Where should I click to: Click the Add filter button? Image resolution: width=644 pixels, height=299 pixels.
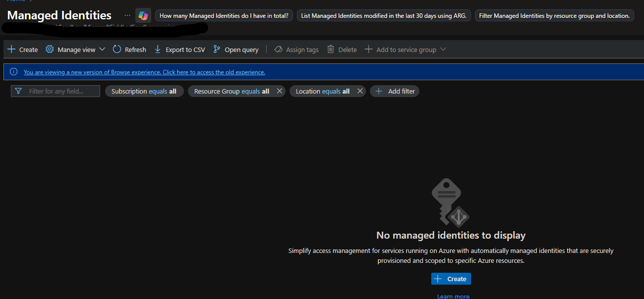[395, 91]
